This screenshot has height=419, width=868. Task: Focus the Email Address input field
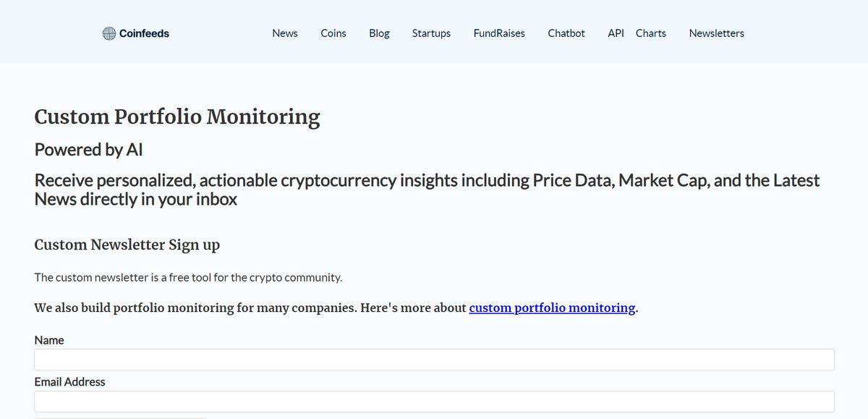pyautogui.click(x=434, y=402)
